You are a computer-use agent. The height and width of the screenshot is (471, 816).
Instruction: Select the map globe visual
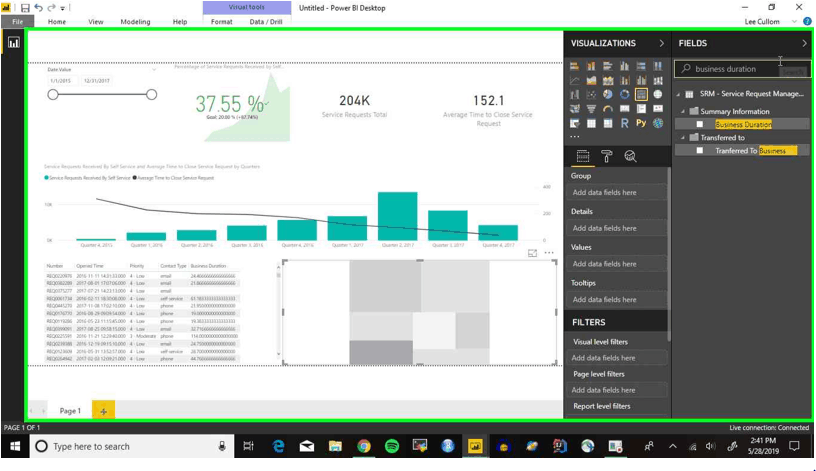(x=658, y=94)
